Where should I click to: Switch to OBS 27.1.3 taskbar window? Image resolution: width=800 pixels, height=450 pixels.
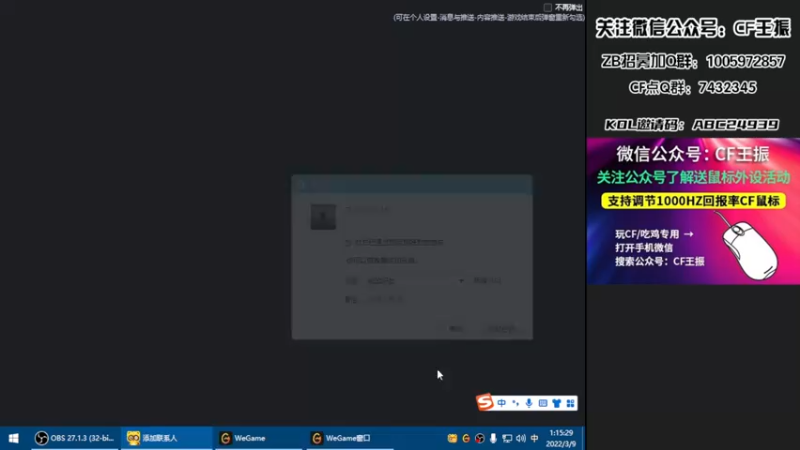tap(75, 438)
